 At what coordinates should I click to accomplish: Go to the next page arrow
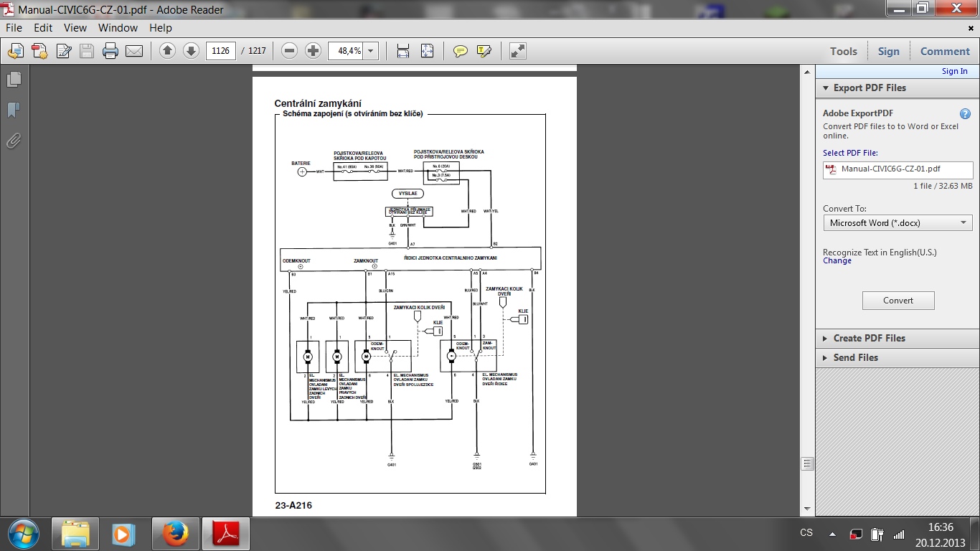[x=191, y=51]
